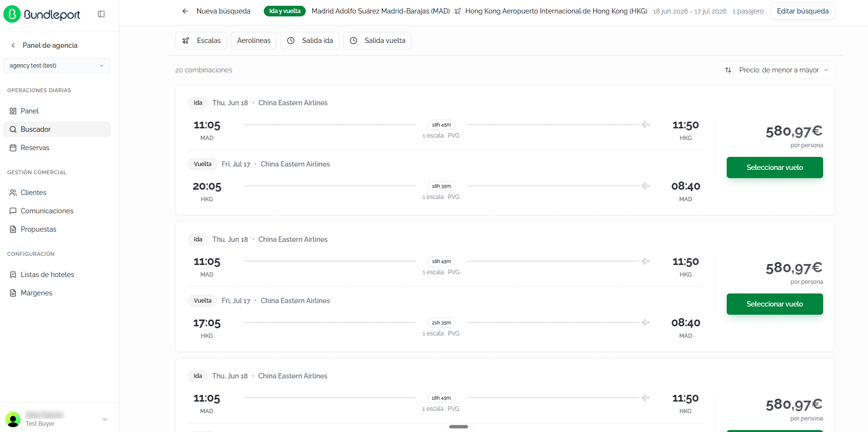Click the 20 combinaciones label

[203, 70]
